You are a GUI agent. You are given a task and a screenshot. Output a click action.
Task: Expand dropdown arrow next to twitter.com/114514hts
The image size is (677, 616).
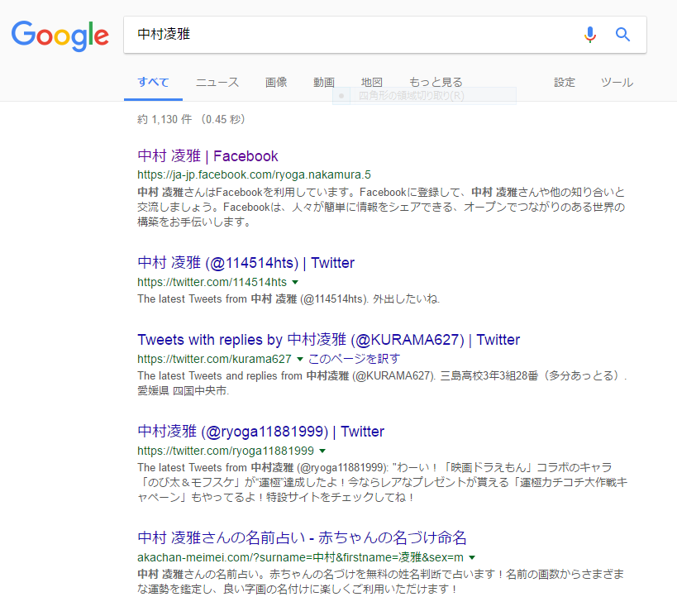[x=295, y=282]
